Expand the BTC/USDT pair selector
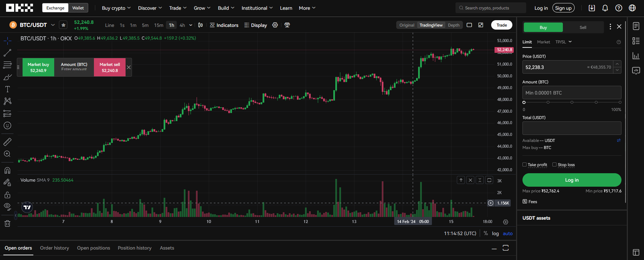Viewport: 644px width, 260px height. click(x=53, y=25)
